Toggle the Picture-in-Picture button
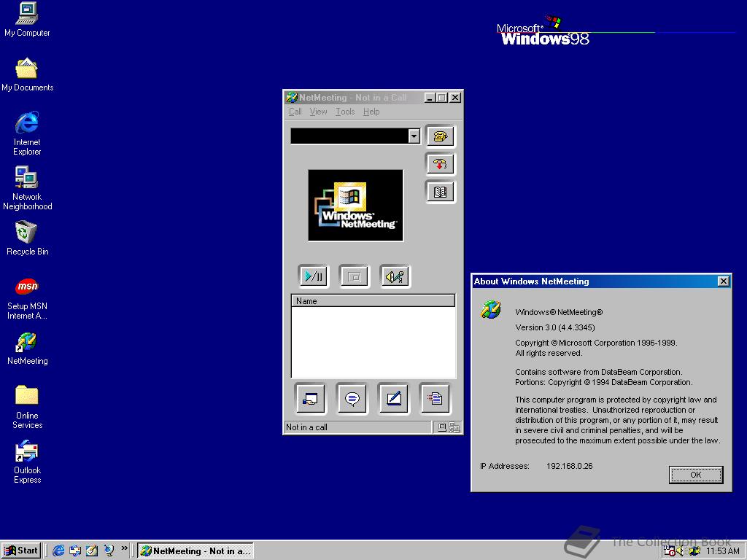The image size is (747, 560). 354,276
